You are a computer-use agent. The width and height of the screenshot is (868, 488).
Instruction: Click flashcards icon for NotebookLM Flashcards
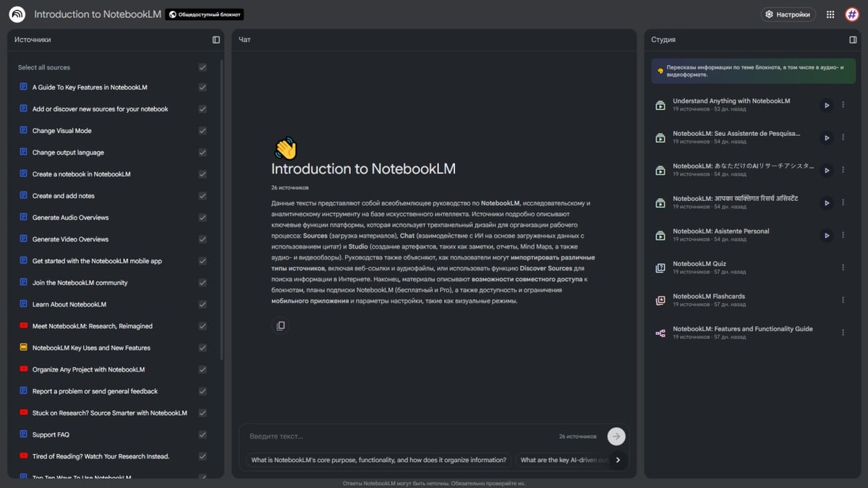coord(660,300)
